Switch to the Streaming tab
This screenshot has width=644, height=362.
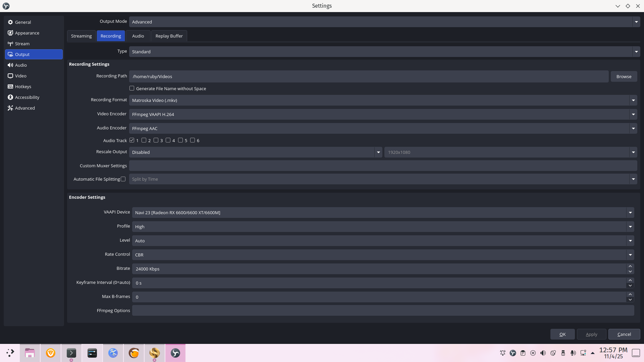coord(81,36)
